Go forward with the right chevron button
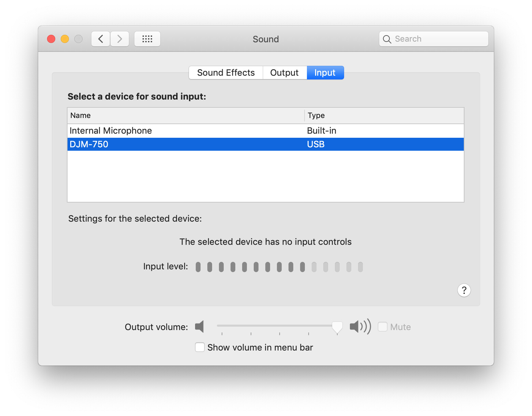The width and height of the screenshot is (532, 416). [120, 39]
